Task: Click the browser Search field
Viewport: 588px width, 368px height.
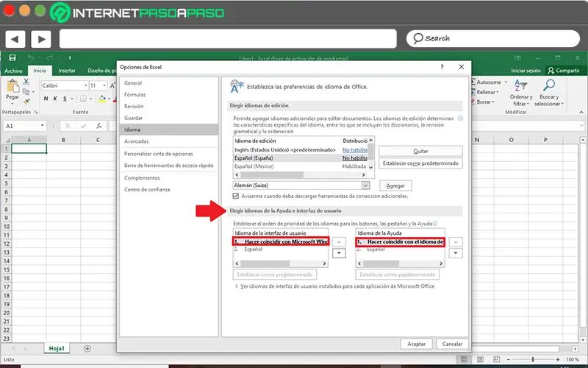Action: [492, 38]
